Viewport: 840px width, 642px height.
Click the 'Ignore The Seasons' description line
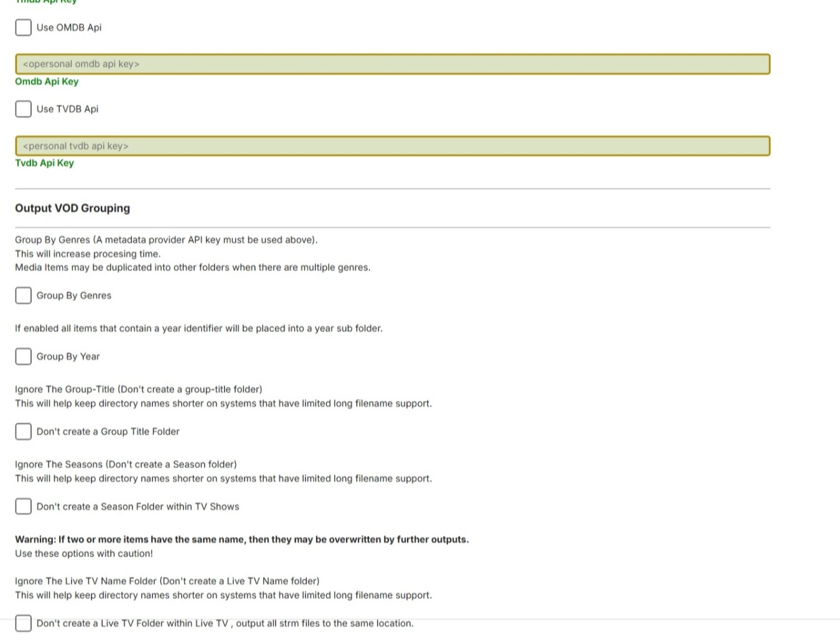(126, 465)
